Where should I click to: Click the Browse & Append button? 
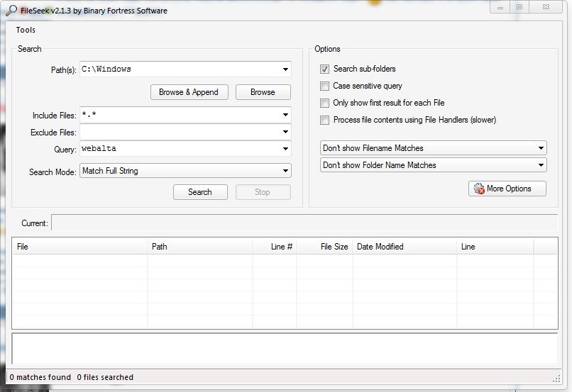189,92
